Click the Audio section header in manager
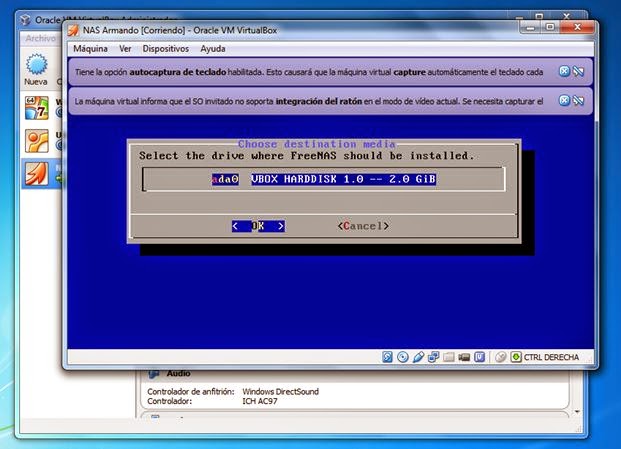The height and width of the screenshot is (449, 621). [178, 373]
